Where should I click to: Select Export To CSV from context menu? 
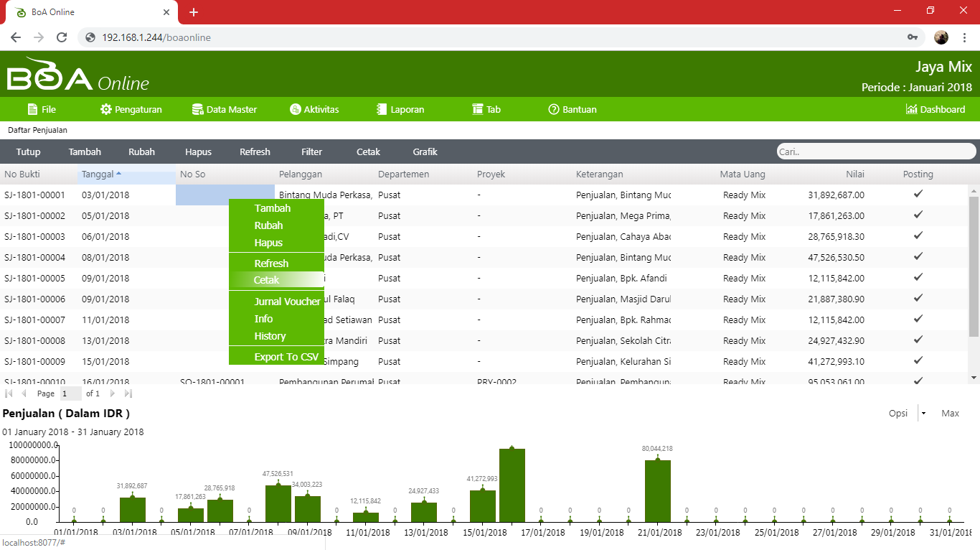[286, 357]
